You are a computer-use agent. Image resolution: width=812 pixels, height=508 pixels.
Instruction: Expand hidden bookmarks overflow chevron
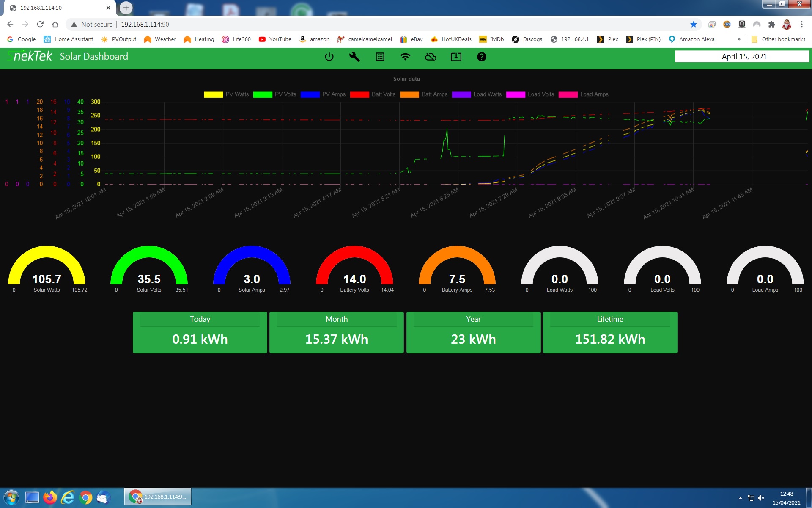point(739,39)
